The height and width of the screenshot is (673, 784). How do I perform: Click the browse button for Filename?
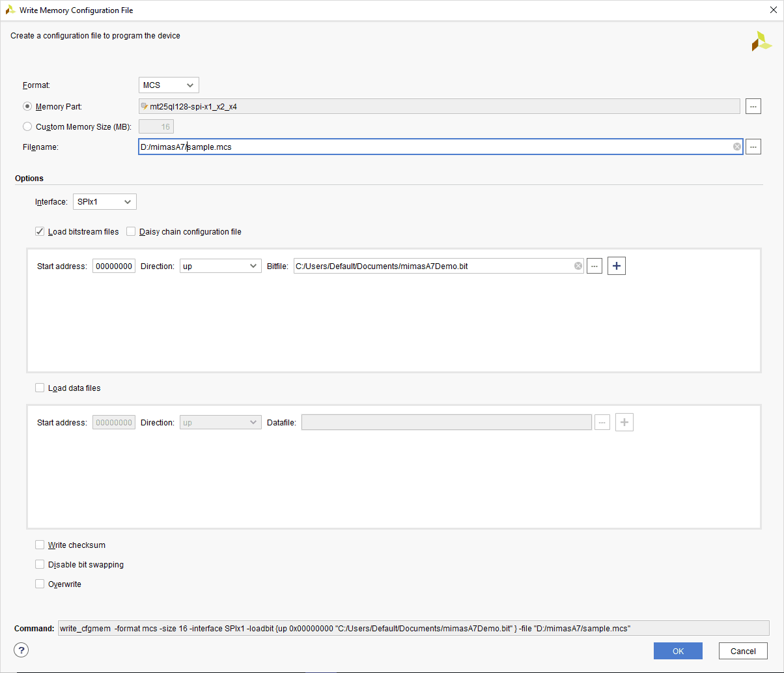[x=753, y=147]
